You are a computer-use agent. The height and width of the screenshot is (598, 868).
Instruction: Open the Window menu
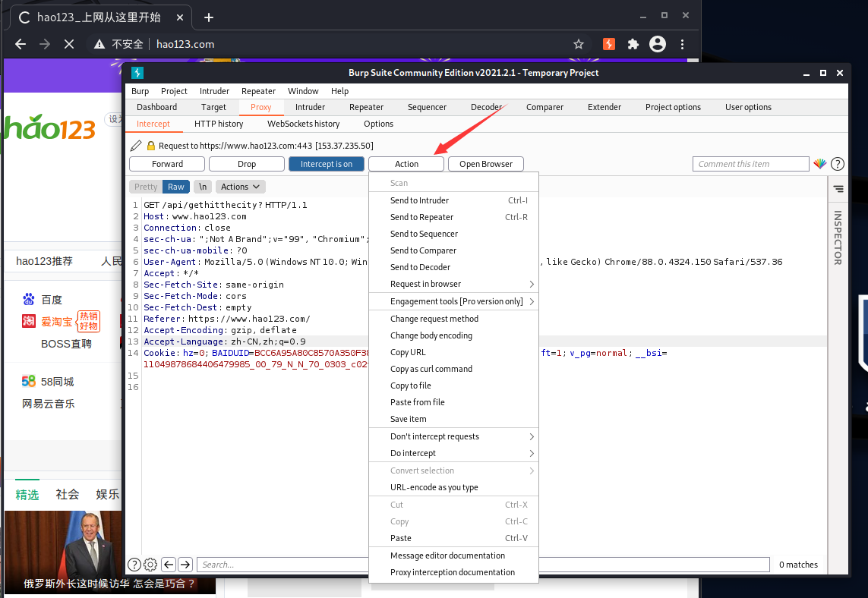pyautogui.click(x=303, y=91)
